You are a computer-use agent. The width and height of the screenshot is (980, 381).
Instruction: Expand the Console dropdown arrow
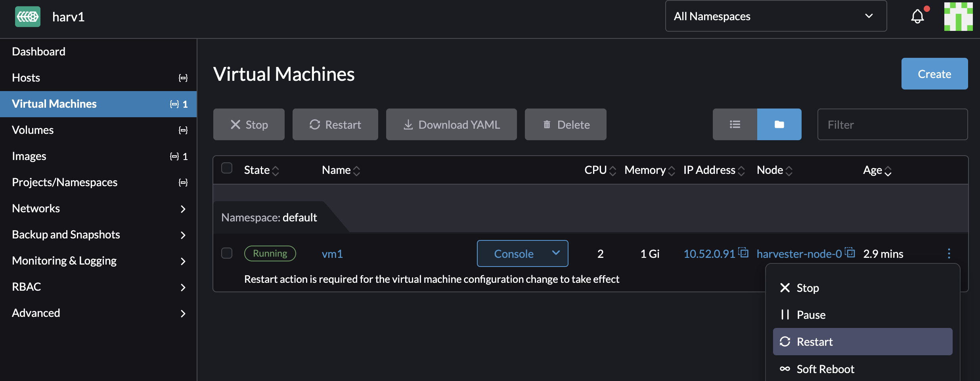click(556, 253)
